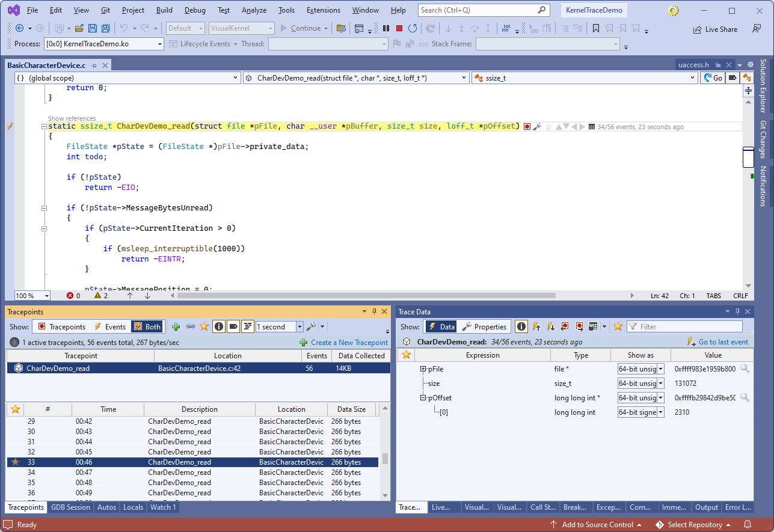Click Create a New Tracepoint link

pos(349,342)
